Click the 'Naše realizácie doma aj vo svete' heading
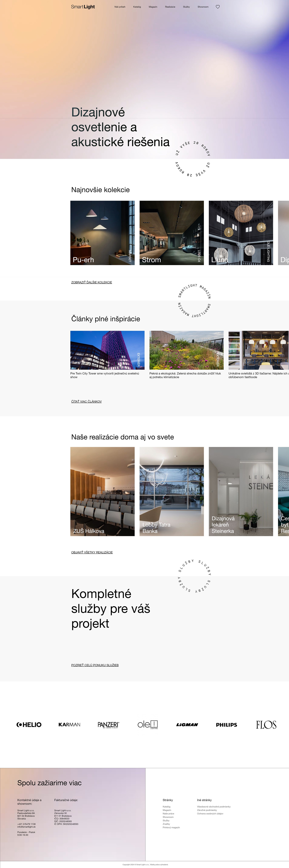The height and width of the screenshot is (868, 289). [123, 437]
